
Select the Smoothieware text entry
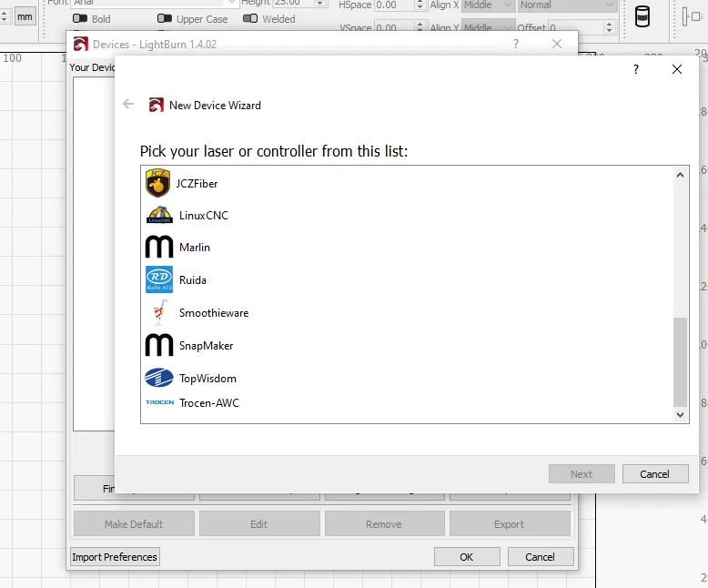coord(214,313)
